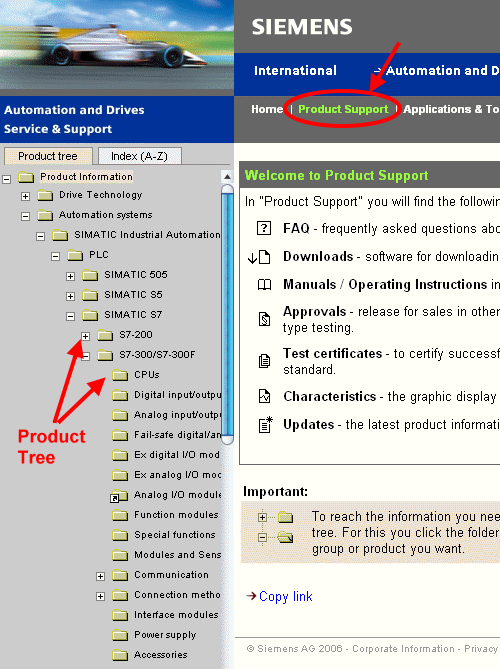Click the product tree scrollbar up arrow
The height and width of the screenshot is (669, 500).
[227, 177]
